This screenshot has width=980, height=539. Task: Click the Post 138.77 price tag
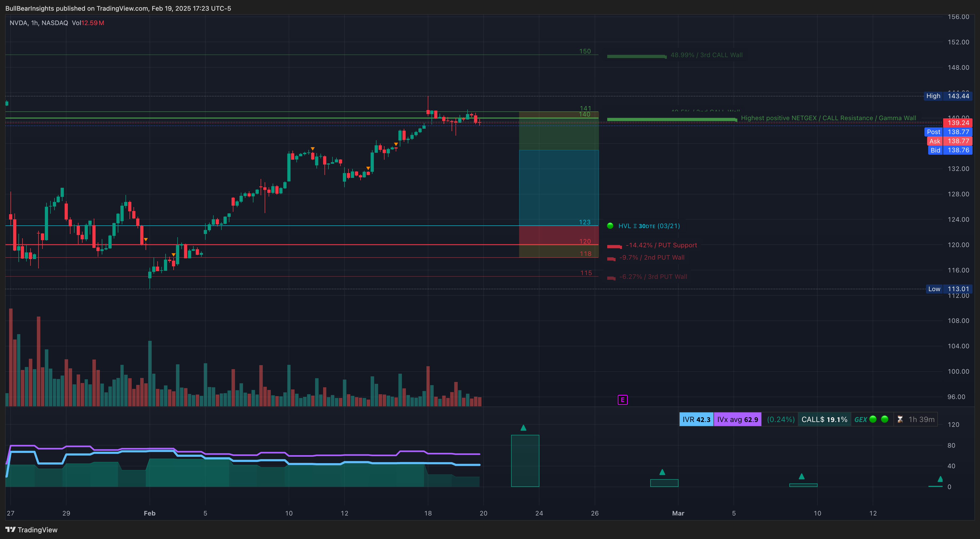click(x=948, y=132)
